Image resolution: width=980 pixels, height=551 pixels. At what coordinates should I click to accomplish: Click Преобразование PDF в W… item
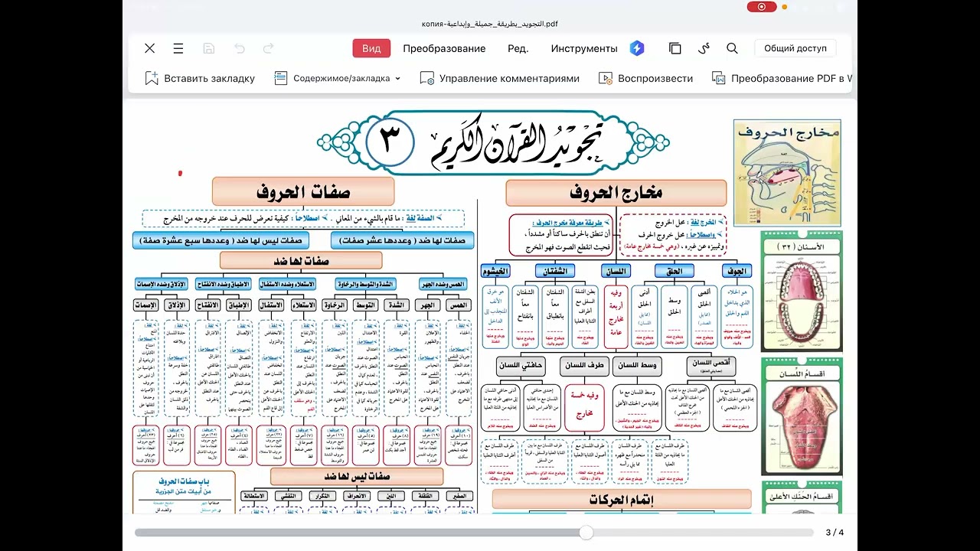coord(782,78)
